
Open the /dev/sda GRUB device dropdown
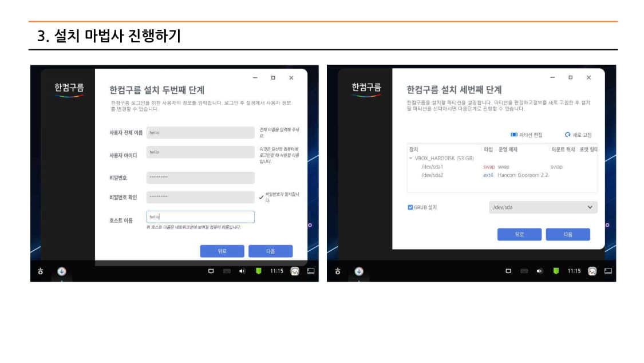tap(543, 207)
